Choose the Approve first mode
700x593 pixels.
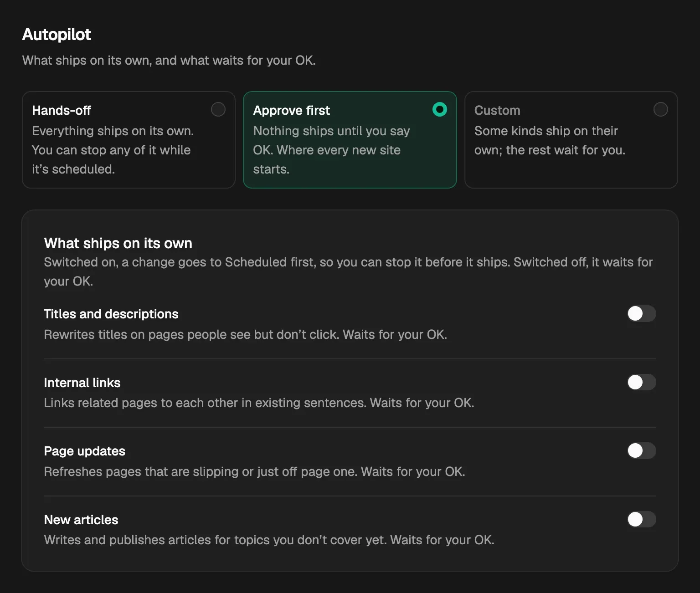[x=350, y=140]
